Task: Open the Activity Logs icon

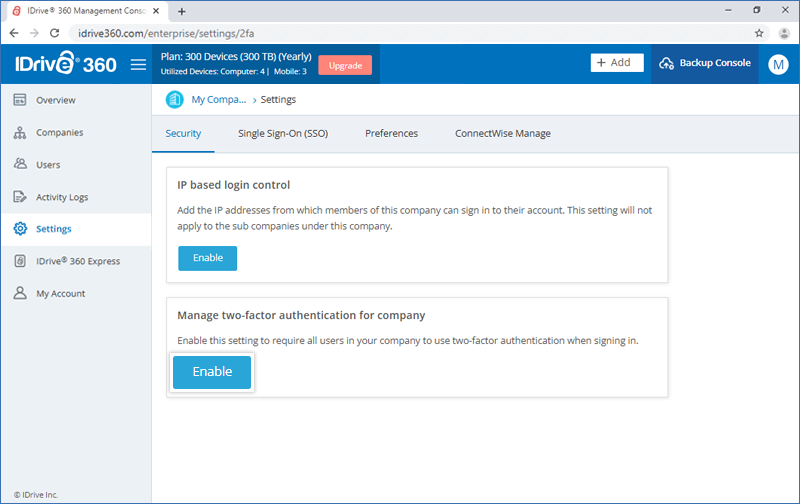Action: [20, 197]
